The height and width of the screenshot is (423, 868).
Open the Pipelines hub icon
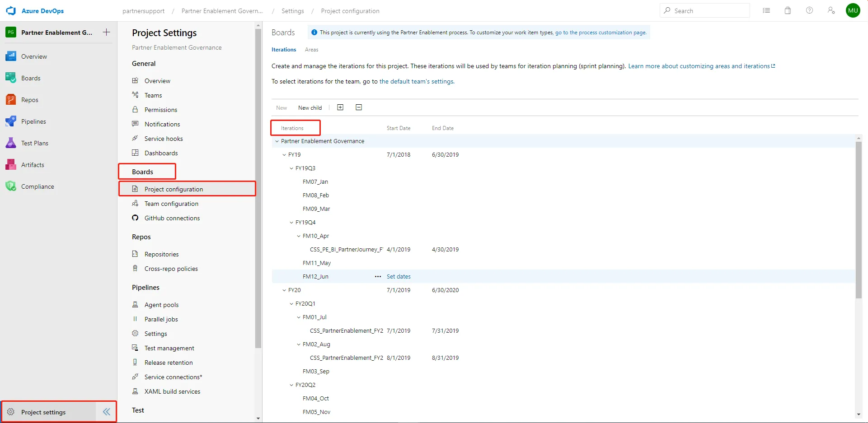(11, 121)
